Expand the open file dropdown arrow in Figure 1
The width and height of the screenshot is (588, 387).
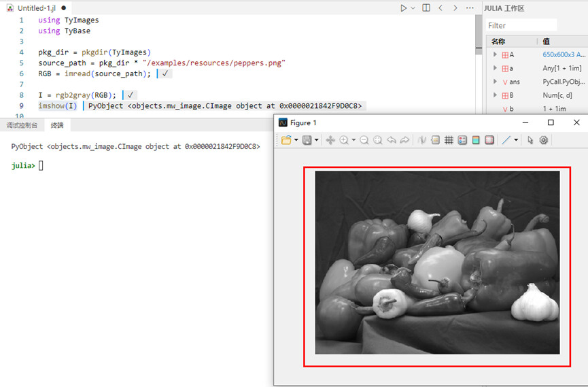296,140
